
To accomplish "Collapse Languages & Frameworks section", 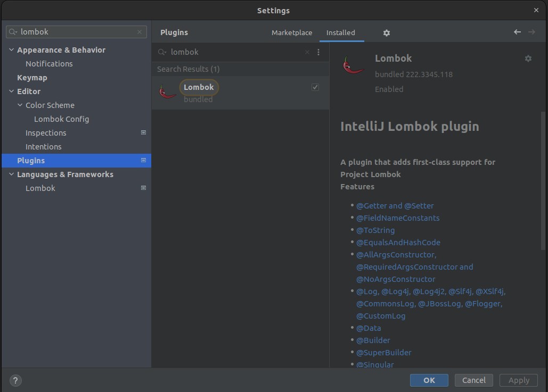I will click(12, 174).
